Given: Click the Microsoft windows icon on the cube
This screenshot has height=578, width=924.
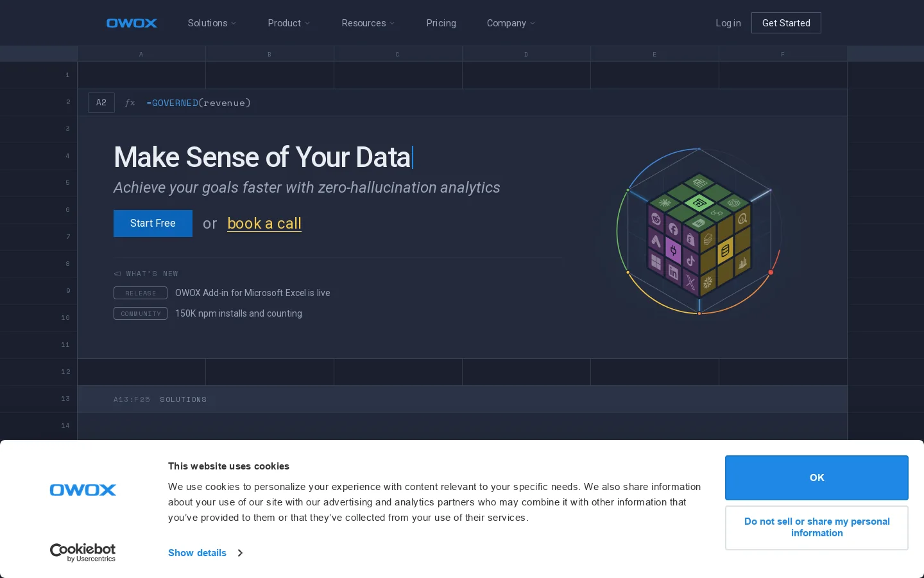Looking at the screenshot, I should tap(656, 262).
